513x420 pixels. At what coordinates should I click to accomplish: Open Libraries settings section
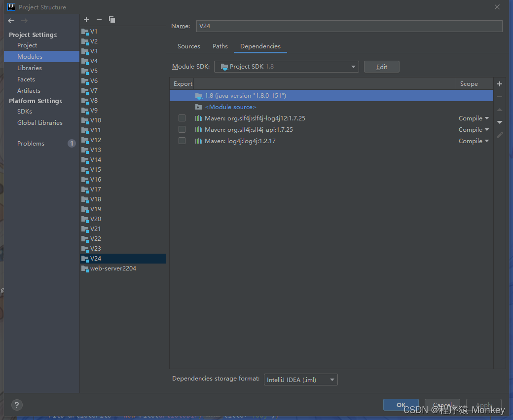click(x=30, y=68)
